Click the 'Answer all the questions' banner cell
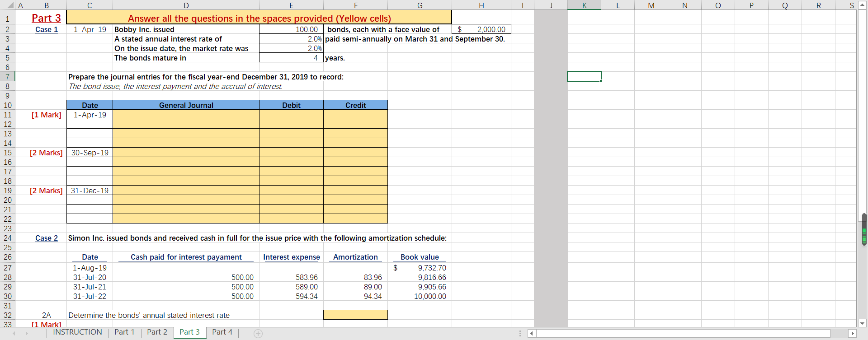 coord(259,18)
